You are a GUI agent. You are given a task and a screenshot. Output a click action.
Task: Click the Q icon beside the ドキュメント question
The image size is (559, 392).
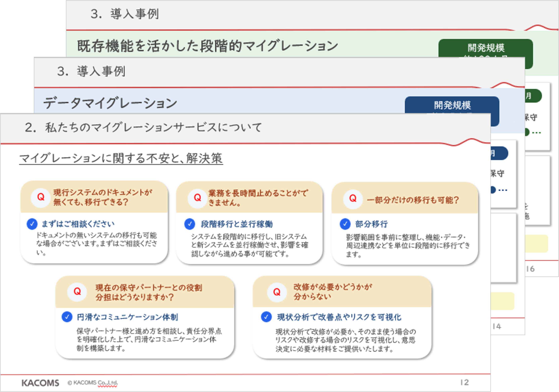coord(41,197)
